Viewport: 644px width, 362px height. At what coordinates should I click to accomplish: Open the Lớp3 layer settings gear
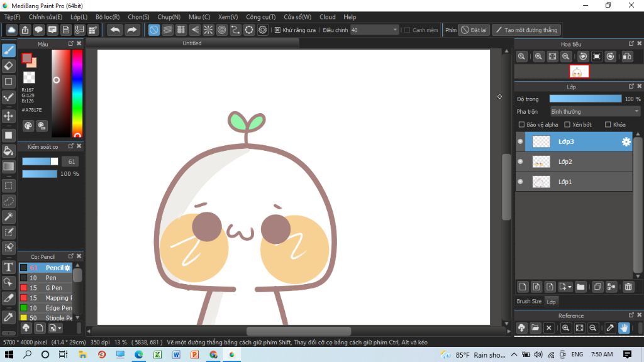(x=626, y=141)
